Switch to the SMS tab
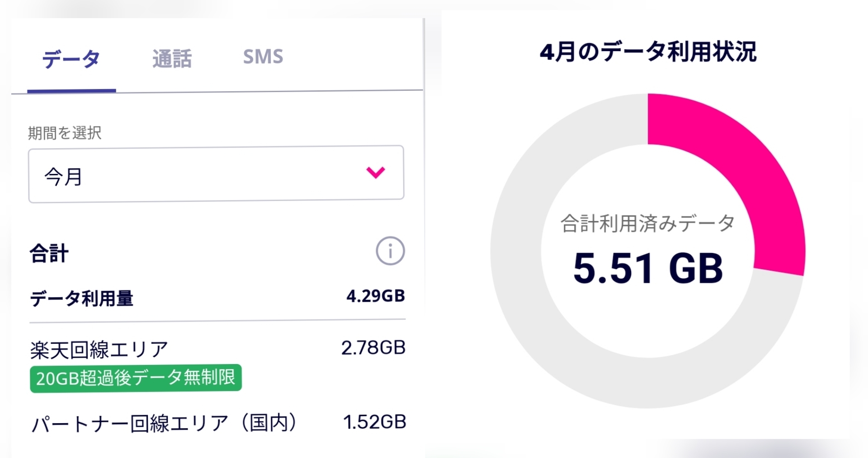The height and width of the screenshot is (458, 868). pyautogui.click(x=263, y=57)
